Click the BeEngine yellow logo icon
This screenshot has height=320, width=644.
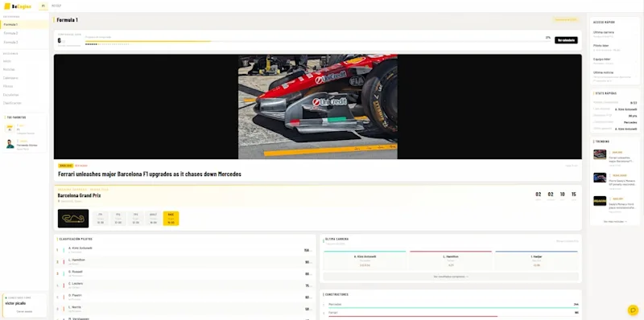tap(7, 6)
